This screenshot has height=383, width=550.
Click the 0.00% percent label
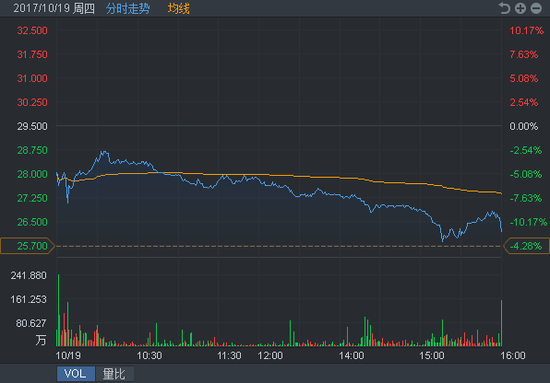tap(524, 126)
